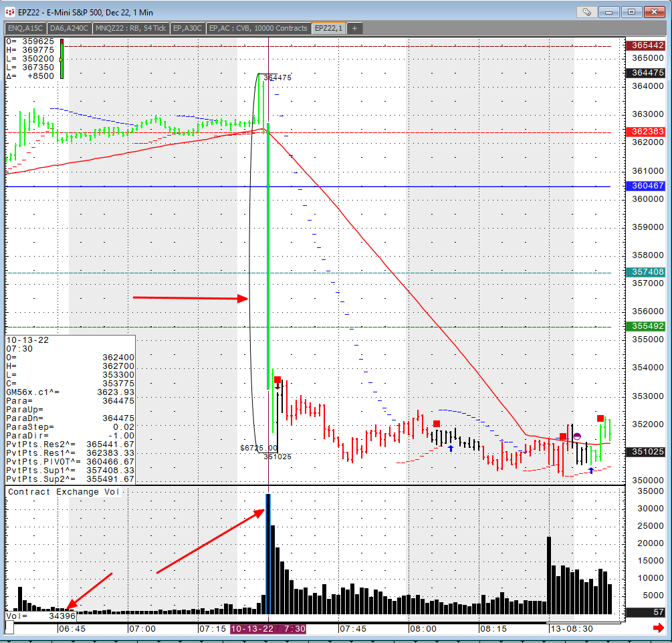Click the O= 359625 open value at top
Viewport: 672px width, 643px height.
click(x=30, y=41)
